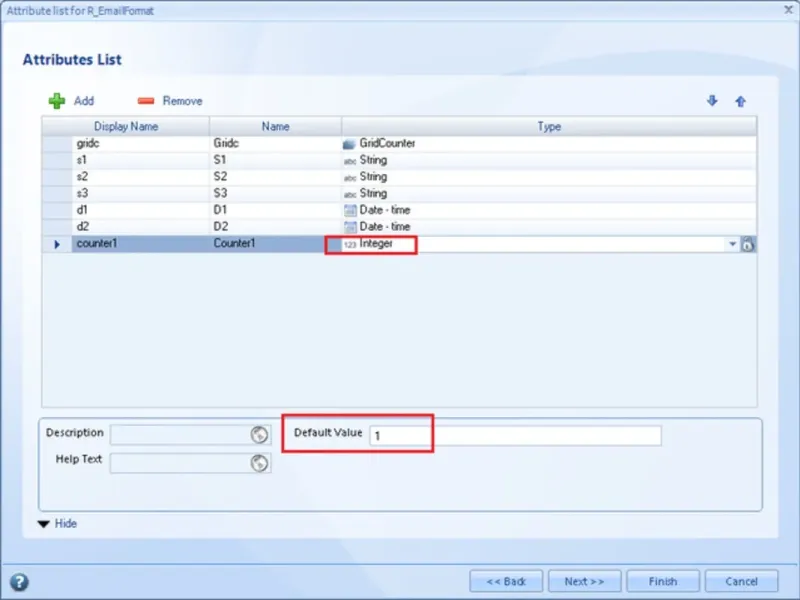Viewport: 800px width, 600px height.
Task: Click the abc icon in the s3 row
Action: pos(350,194)
